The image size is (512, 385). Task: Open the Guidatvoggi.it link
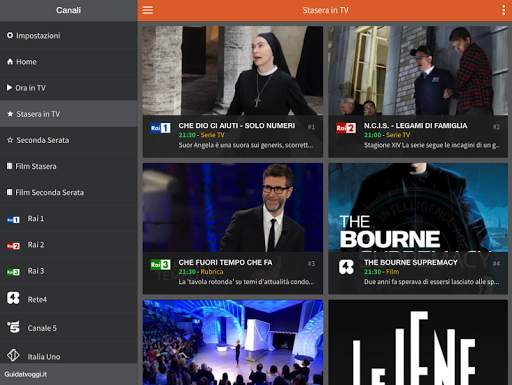[26, 374]
